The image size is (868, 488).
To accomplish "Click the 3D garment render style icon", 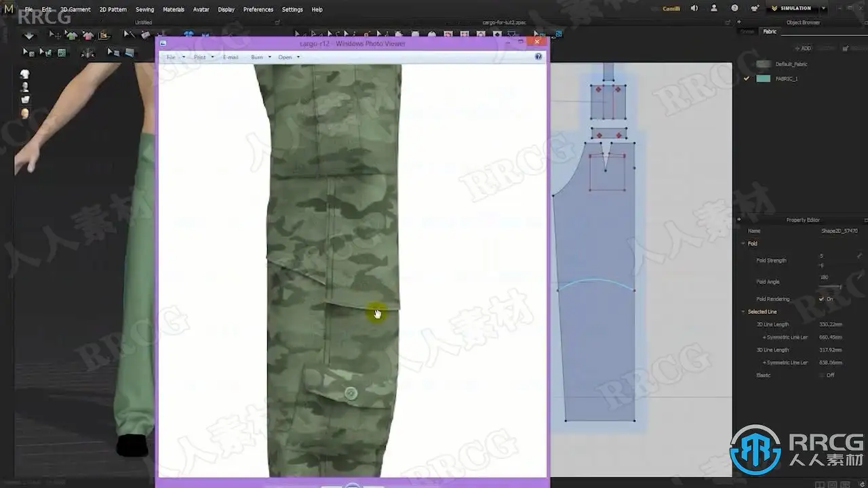I will tap(25, 100).
